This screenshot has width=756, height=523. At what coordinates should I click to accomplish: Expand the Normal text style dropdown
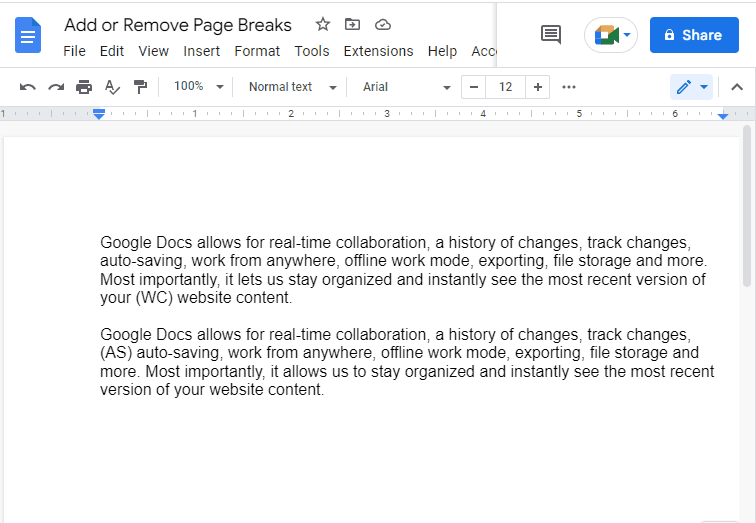click(x=292, y=87)
